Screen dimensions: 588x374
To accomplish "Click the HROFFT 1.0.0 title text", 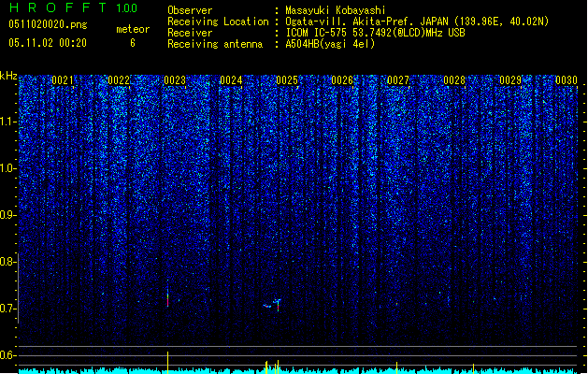I will (74, 7).
